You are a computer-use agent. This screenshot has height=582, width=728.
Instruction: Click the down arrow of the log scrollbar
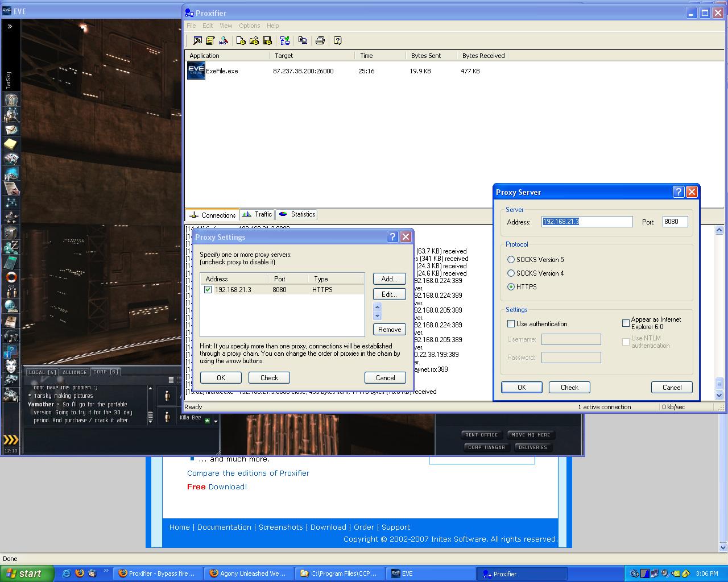719,395
